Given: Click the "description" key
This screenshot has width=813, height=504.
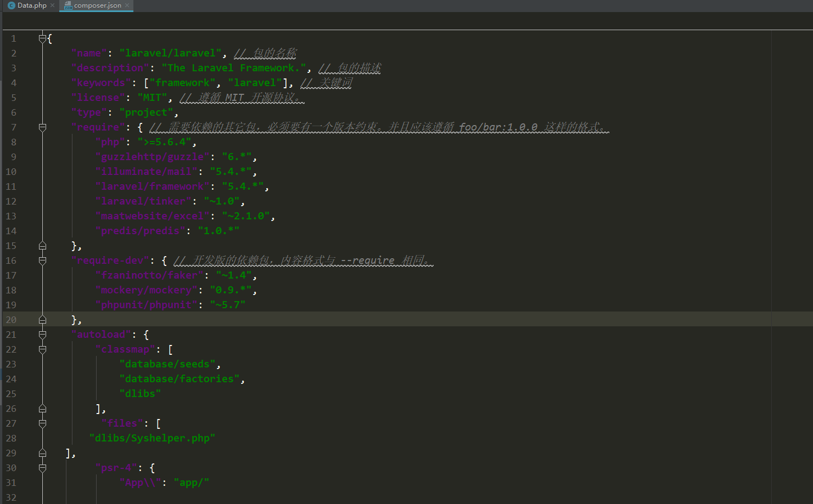Looking at the screenshot, I should [x=110, y=68].
